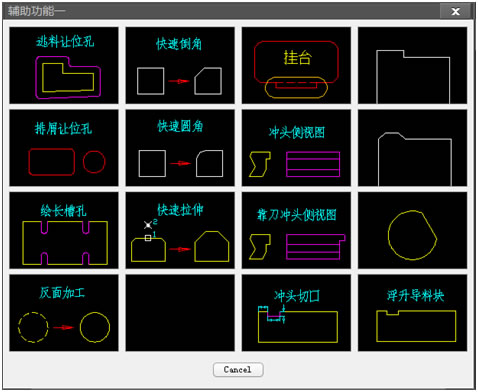Open the 冲头侧视图 punch side view tile
The image size is (478, 392).
click(x=296, y=148)
